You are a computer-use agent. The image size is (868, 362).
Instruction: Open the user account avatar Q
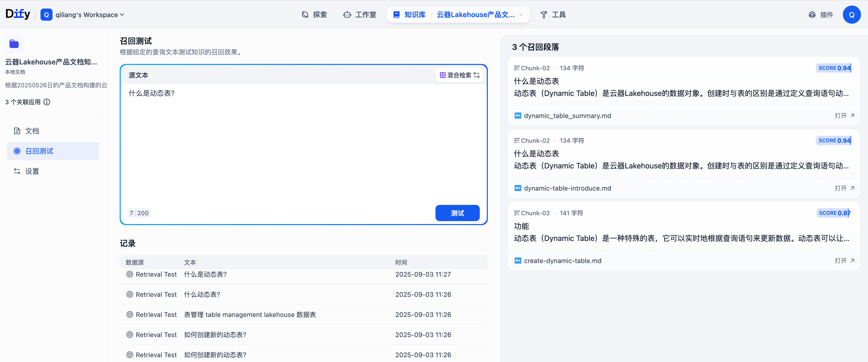coord(851,15)
